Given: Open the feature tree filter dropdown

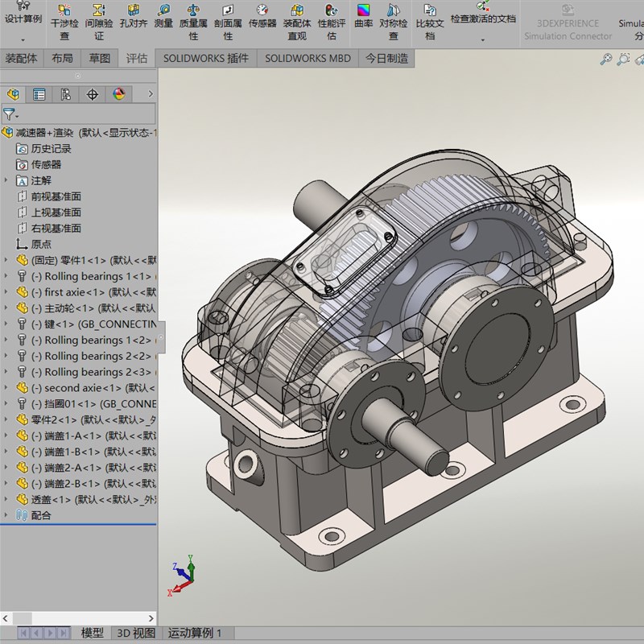Looking at the screenshot, I should 10,115.
